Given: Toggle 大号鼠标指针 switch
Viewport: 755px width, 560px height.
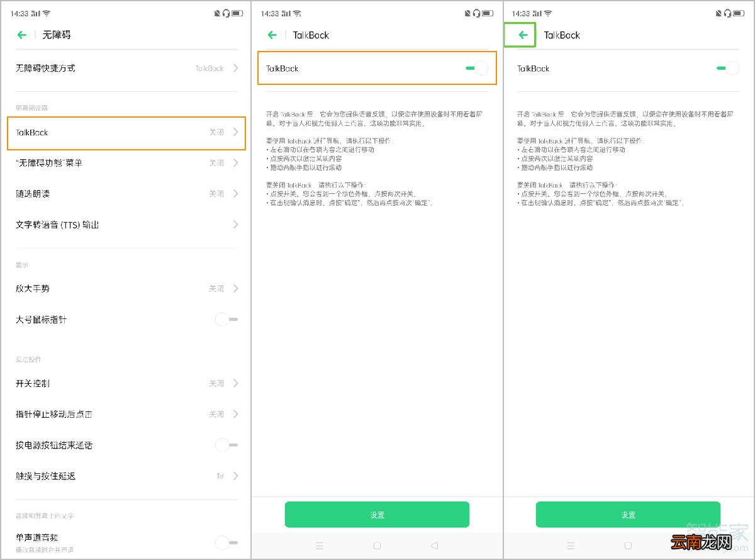Looking at the screenshot, I should [226, 320].
